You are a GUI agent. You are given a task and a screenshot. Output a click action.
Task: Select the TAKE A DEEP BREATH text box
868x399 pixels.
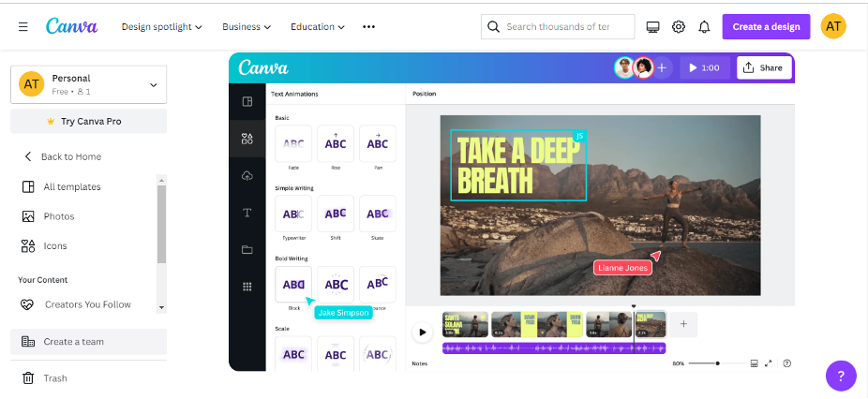pyautogui.click(x=518, y=166)
